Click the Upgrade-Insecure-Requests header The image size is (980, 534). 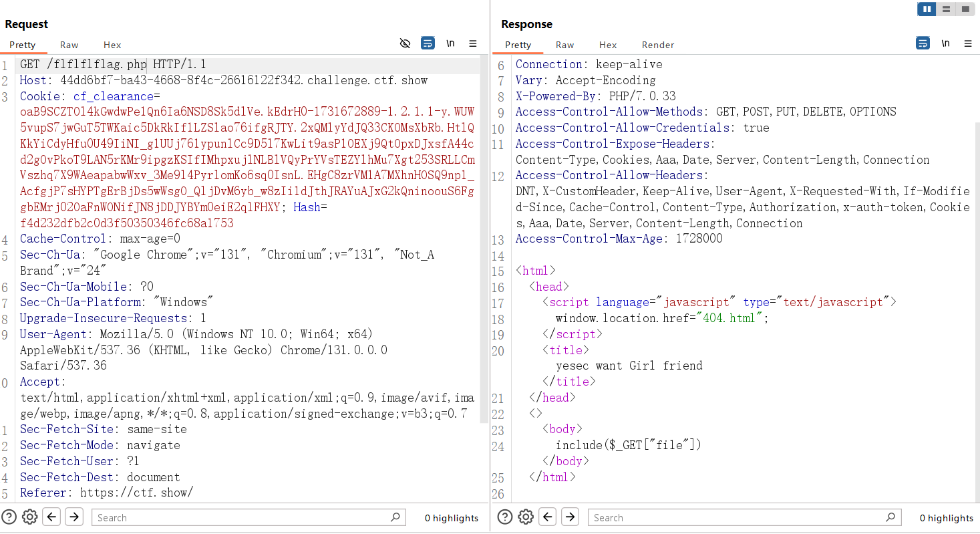(x=113, y=318)
